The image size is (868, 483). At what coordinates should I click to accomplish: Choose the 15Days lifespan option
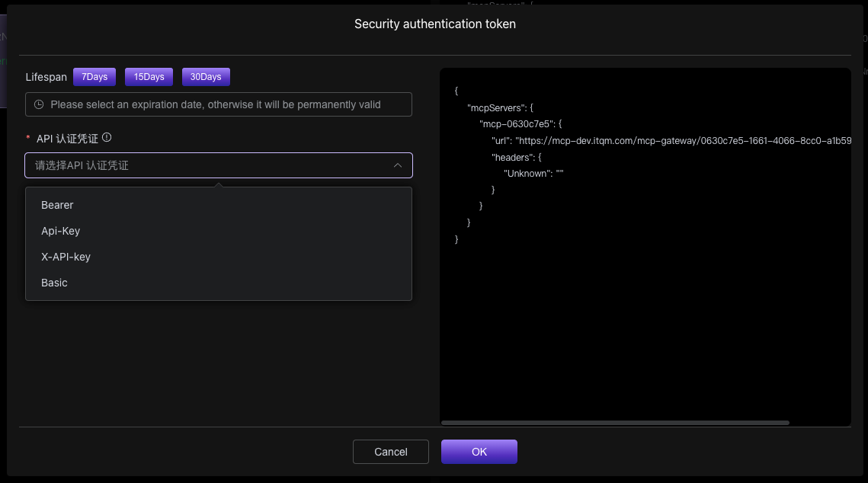click(x=149, y=77)
